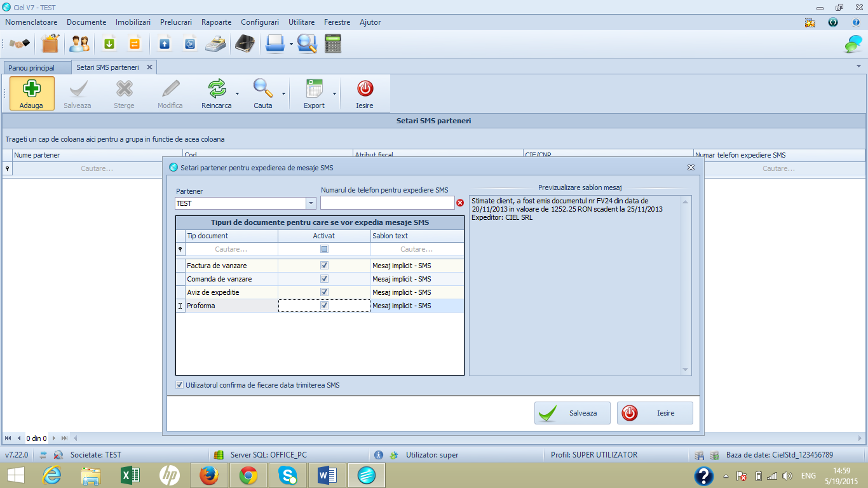Click the magnifier search documents icon
Viewport: 868px width, 488px height.
[x=306, y=44]
